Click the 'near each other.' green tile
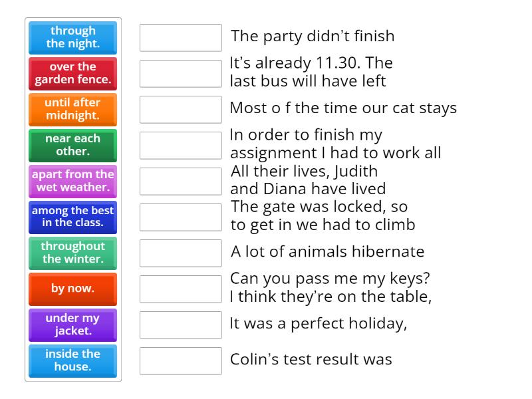Image resolution: width=532 pixels, height=399 pixels. coord(73,145)
